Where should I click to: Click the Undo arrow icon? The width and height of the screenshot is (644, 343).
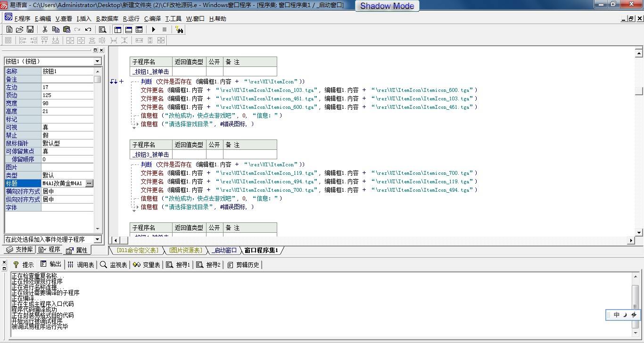click(x=88, y=29)
